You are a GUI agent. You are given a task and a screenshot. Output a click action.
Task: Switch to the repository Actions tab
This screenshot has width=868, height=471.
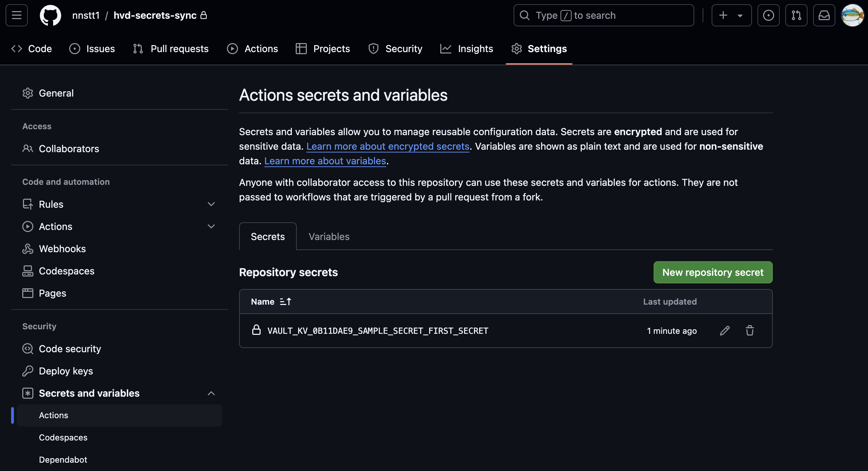(x=253, y=49)
